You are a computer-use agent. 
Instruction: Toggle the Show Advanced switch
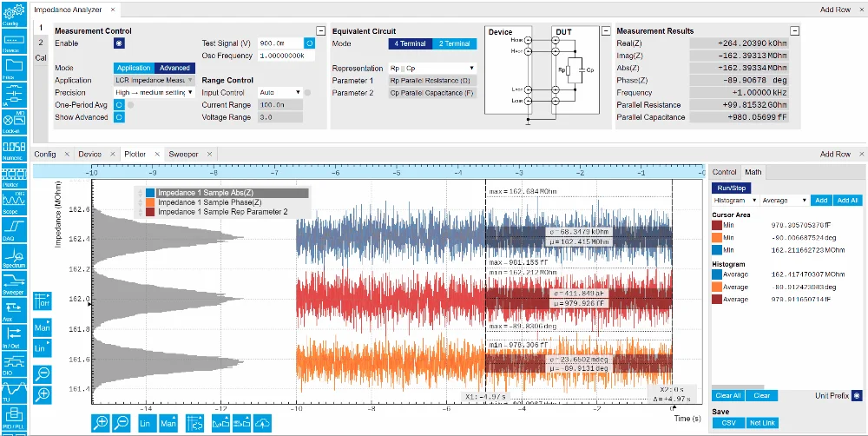tap(119, 117)
